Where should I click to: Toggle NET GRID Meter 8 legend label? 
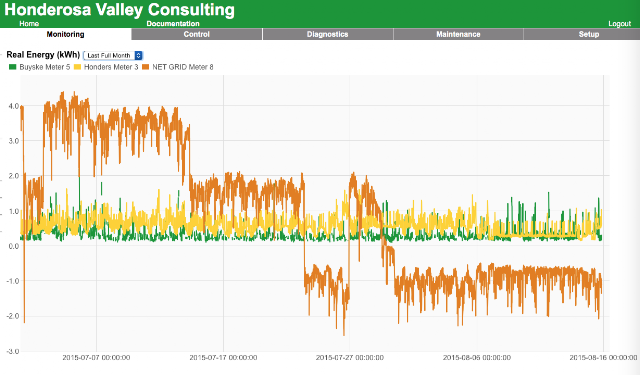tap(183, 67)
